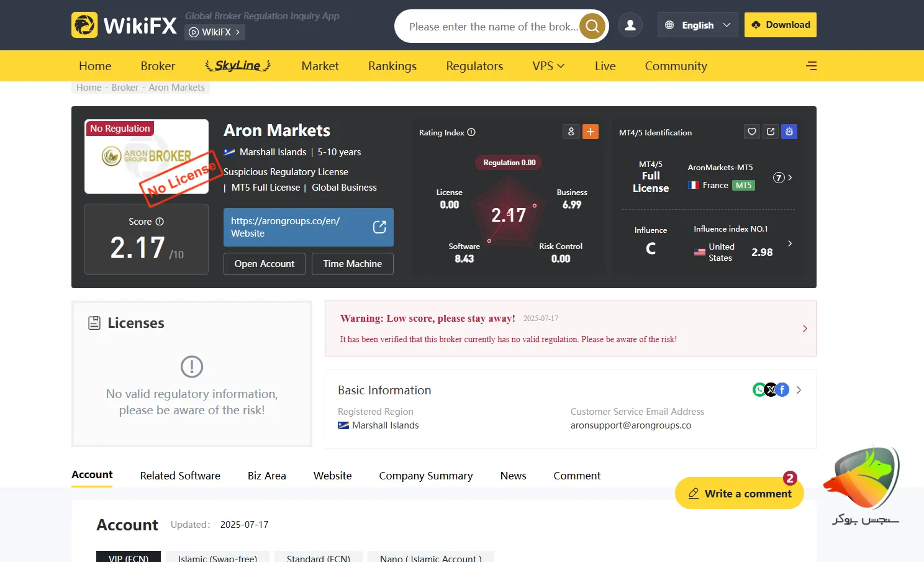The height and width of the screenshot is (562, 924).
Task: Click the Facebook icon in Basic Information
Action: coord(782,390)
